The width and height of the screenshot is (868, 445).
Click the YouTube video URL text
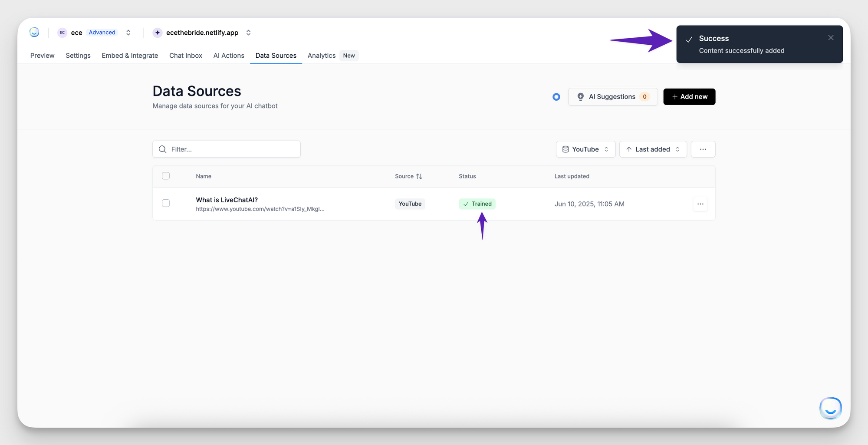(x=260, y=209)
